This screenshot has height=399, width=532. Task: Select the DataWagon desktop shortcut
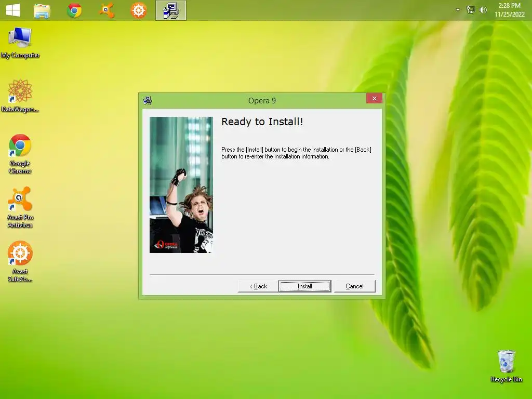20,96
